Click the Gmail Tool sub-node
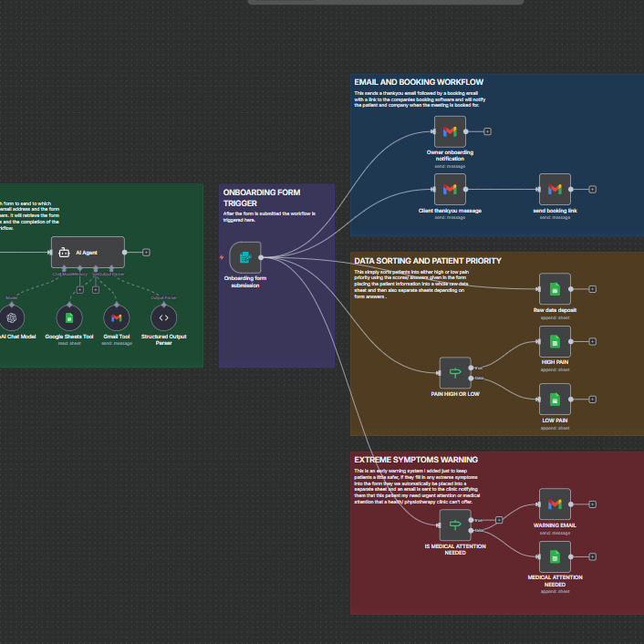 coord(116,317)
